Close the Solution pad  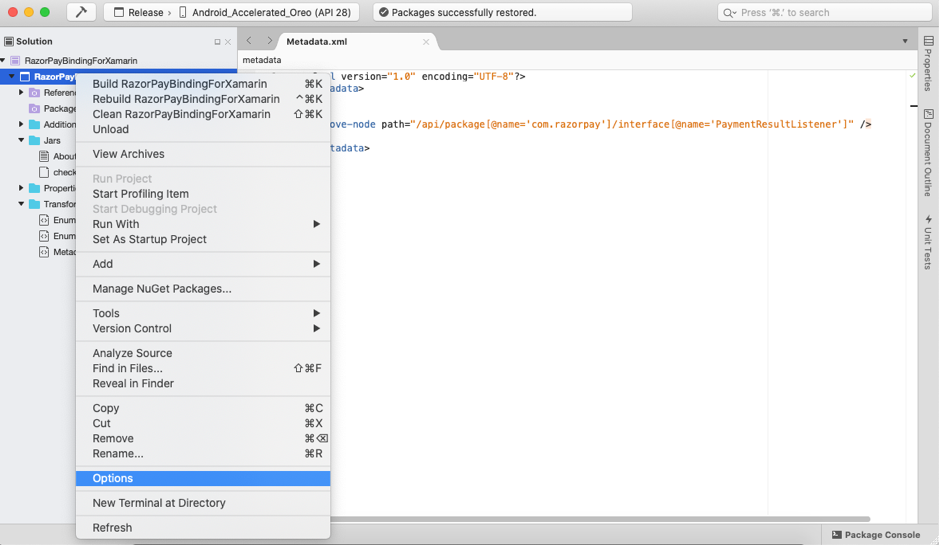(x=228, y=42)
